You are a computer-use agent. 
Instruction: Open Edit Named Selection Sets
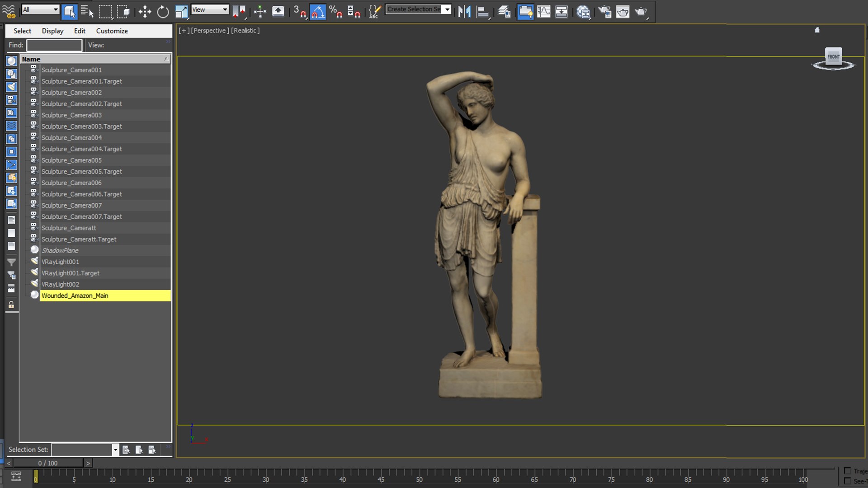[x=375, y=12]
